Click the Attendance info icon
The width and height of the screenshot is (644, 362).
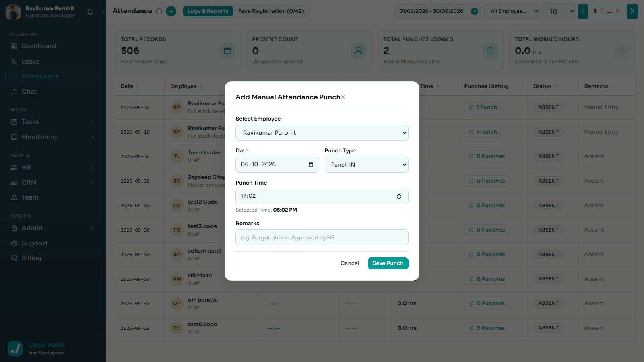[x=159, y=11]
